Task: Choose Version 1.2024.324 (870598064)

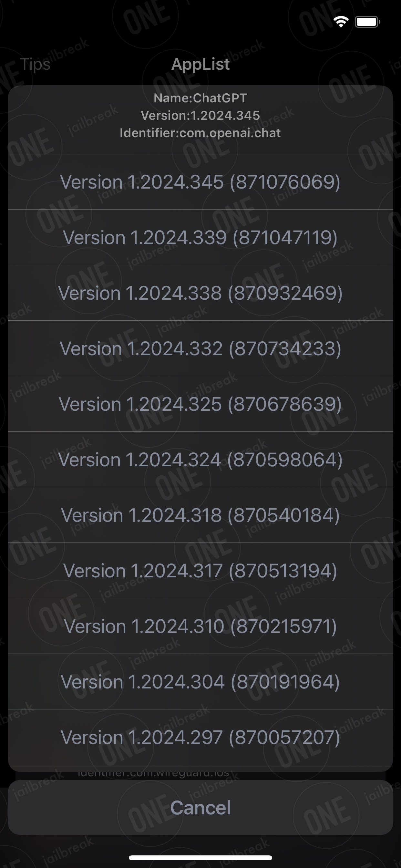Action: click(x=200, y=460)
